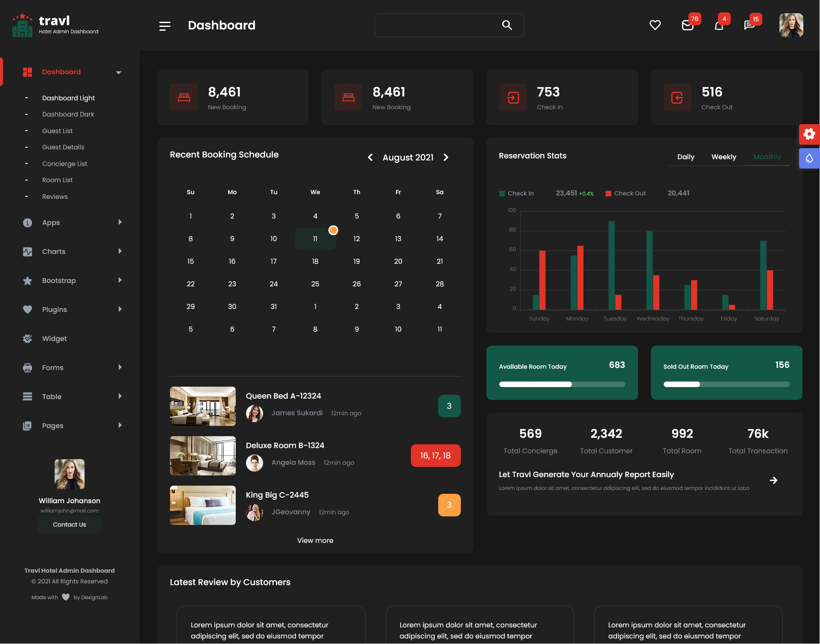This screenshot has height=644, width=820.
Task: Open the mail inbox icon with 76 badge
Action: 687,26
